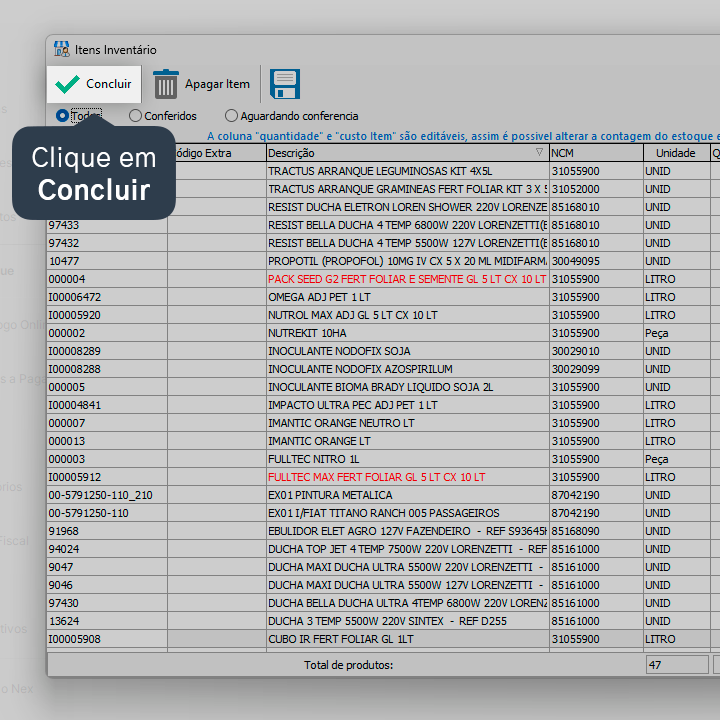The height and width of the screenshot is (720, 720).
Task: Click NCM cell 85168090
Action: click(596, 531)
